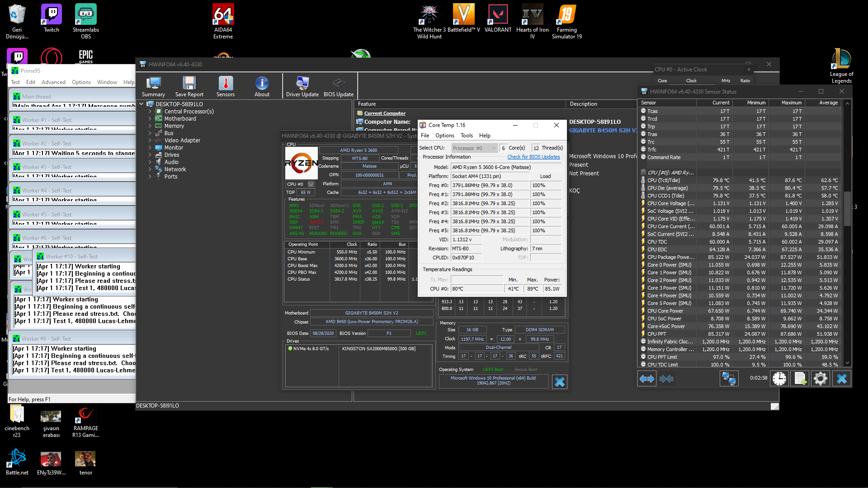
Task: Open the Tools menu in Core Temp
Action: pos(467,136)
